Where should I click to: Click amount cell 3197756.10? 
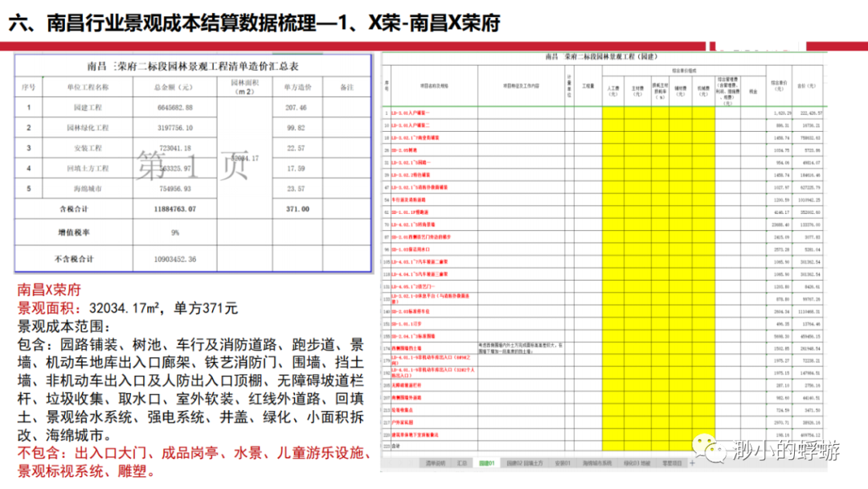pos(175,127)
